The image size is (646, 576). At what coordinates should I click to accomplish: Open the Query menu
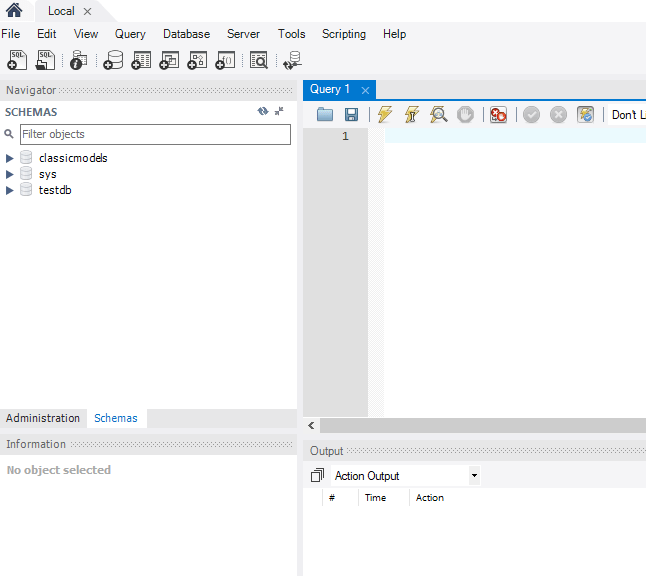130,34
